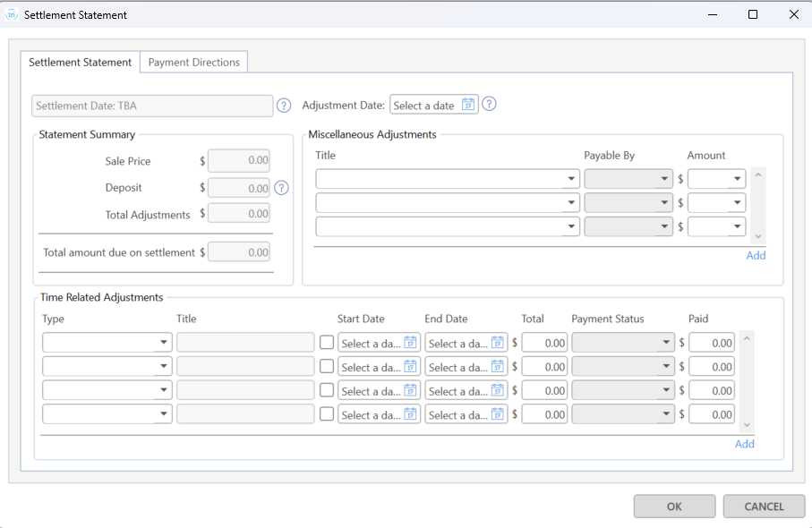812x528 pixels.
Task: Enable the checkbox in second time adjustment row
Action: tap(327, 367)
